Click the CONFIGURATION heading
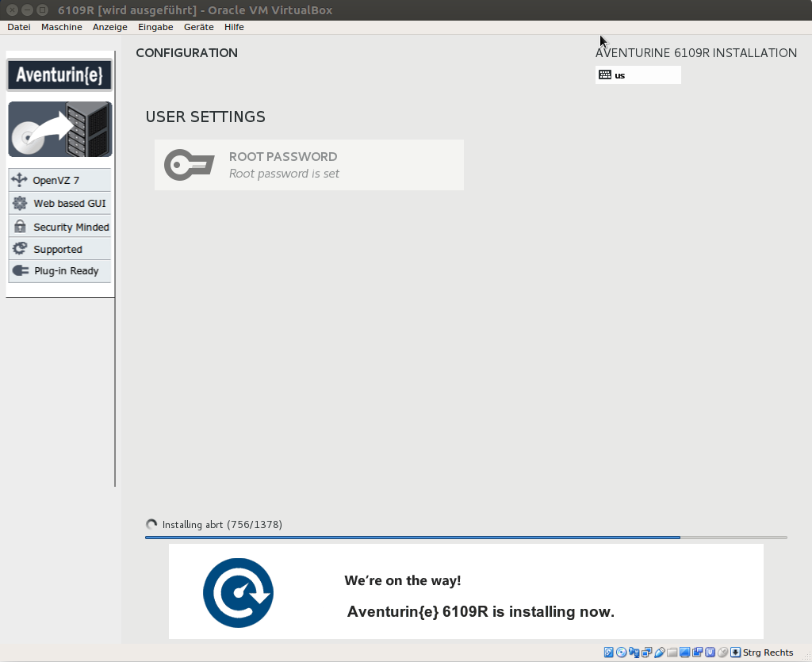The image size is (812, 662). point(186,53)
